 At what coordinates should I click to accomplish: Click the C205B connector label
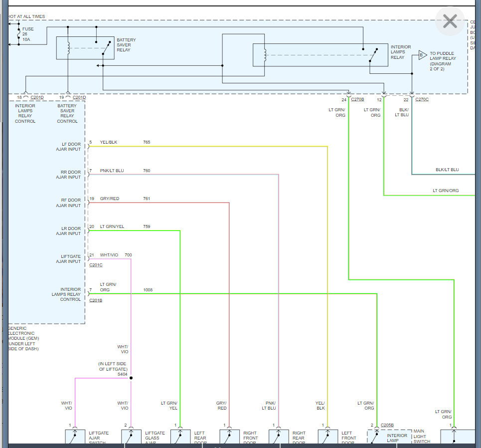click(387, 425)
